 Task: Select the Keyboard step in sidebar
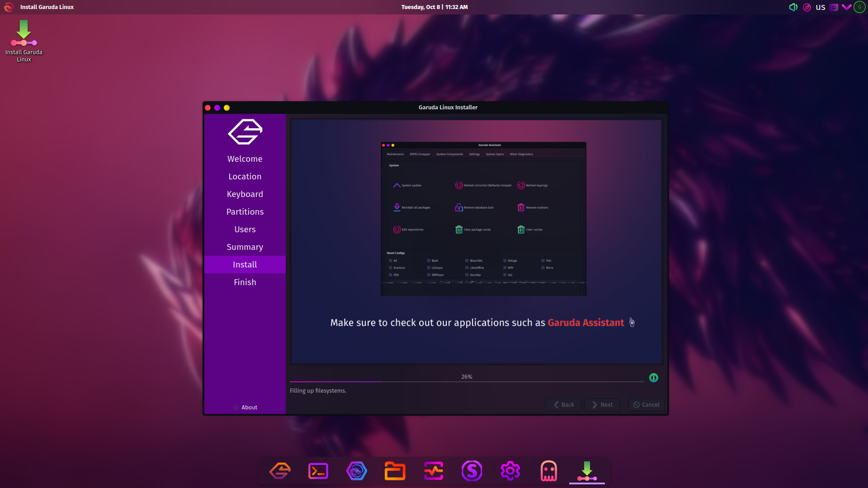[245, 194]
